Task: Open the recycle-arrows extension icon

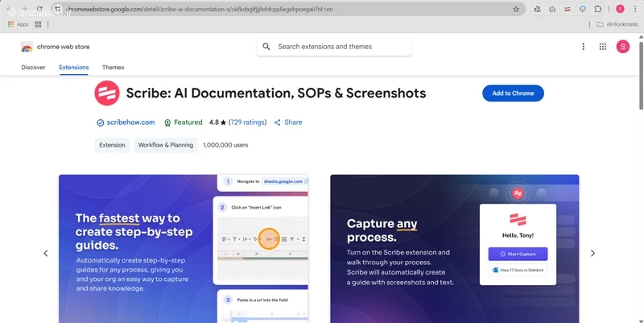Action: (x=537, y=9)
